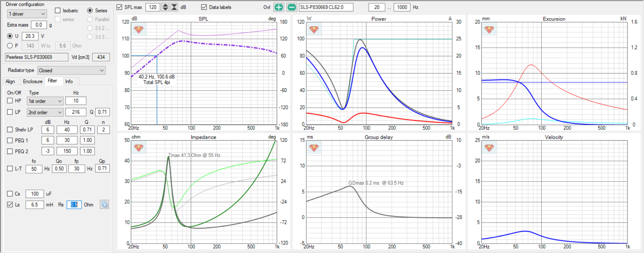This screenshot has width=644, height=253.
Task: Click the Zmax 41.3 Ohm label
Action: click(x=194, y=155)
